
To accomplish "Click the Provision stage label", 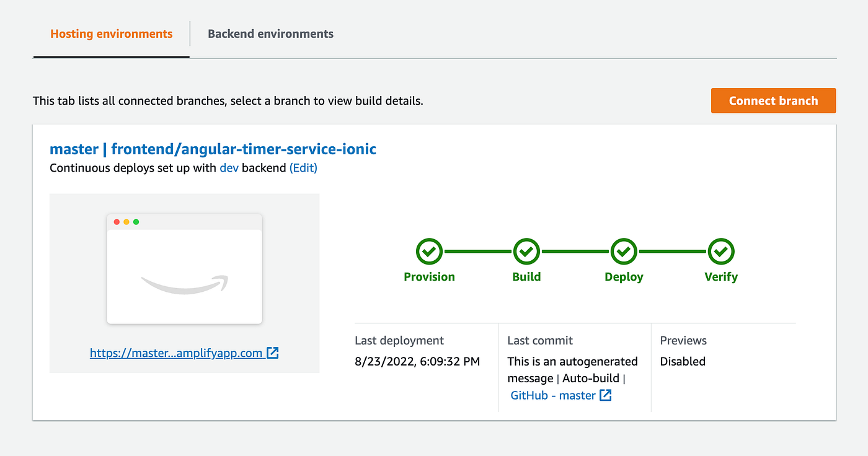I will (x=429, y=277).
